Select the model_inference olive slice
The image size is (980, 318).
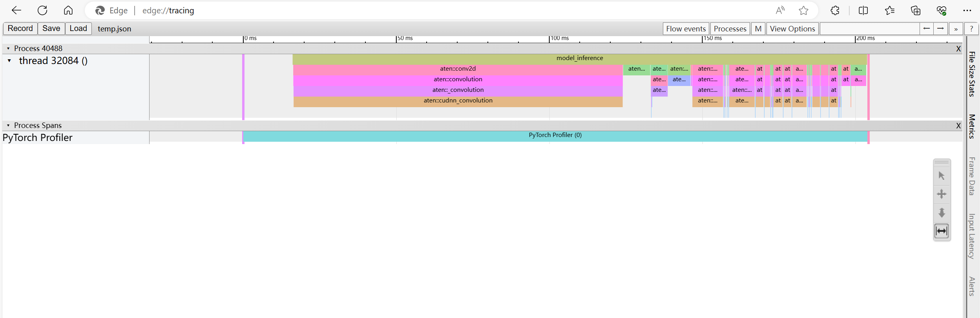pos(580,58)
